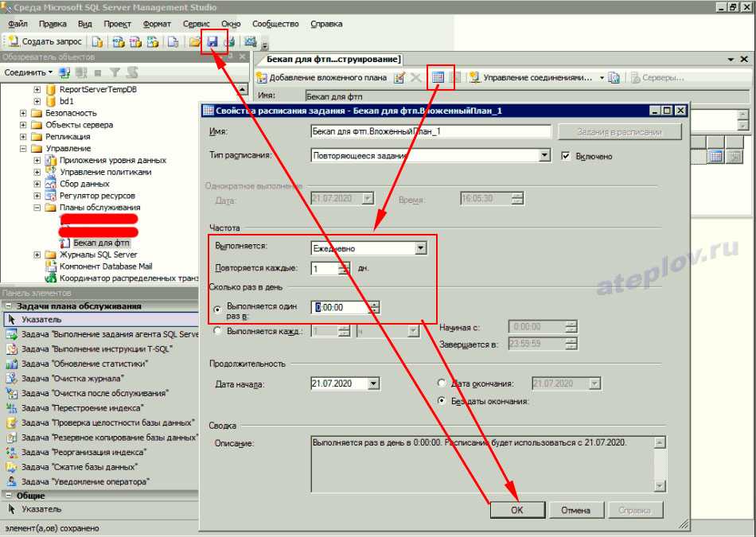The width and height of the screenshot is (756, 537).
Task: Expand the 'Безопасность' tree node
Action: [x=23, y=113]
